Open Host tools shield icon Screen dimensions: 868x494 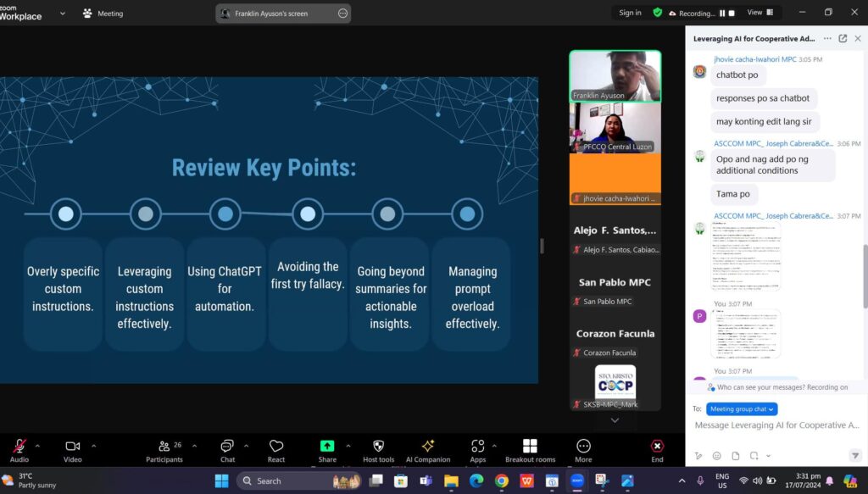click(379, 450)
